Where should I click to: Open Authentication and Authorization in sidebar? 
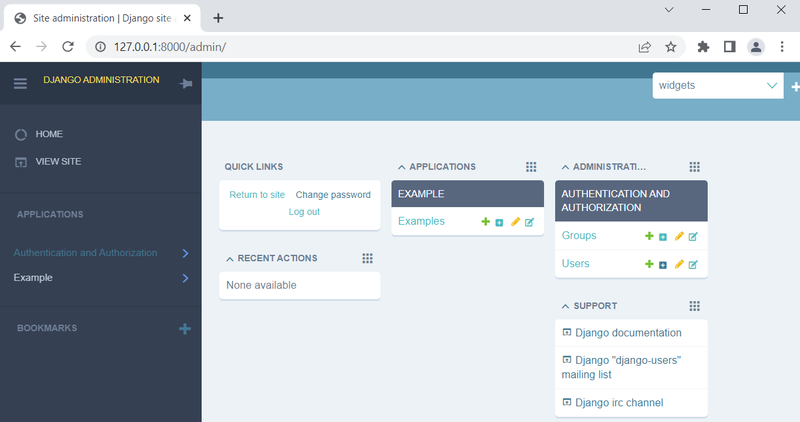coord(85,253)
